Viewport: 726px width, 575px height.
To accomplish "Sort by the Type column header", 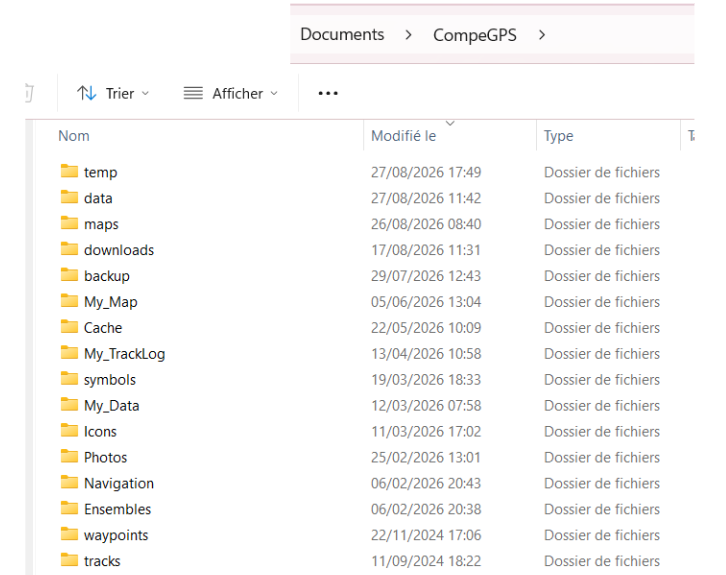I will pyautogui.click(x=558, y=136).
